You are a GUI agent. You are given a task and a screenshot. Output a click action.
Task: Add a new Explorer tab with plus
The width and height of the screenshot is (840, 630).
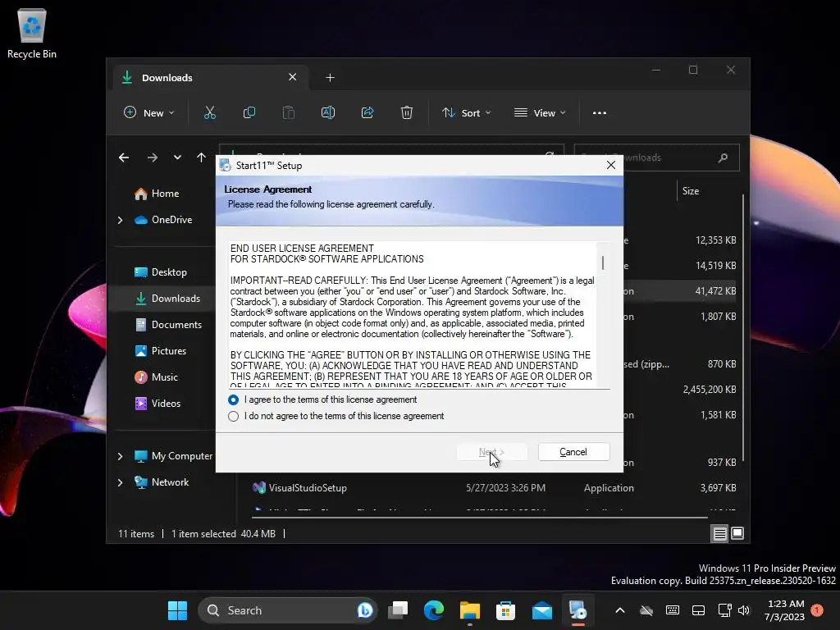(x=330, y=78)
